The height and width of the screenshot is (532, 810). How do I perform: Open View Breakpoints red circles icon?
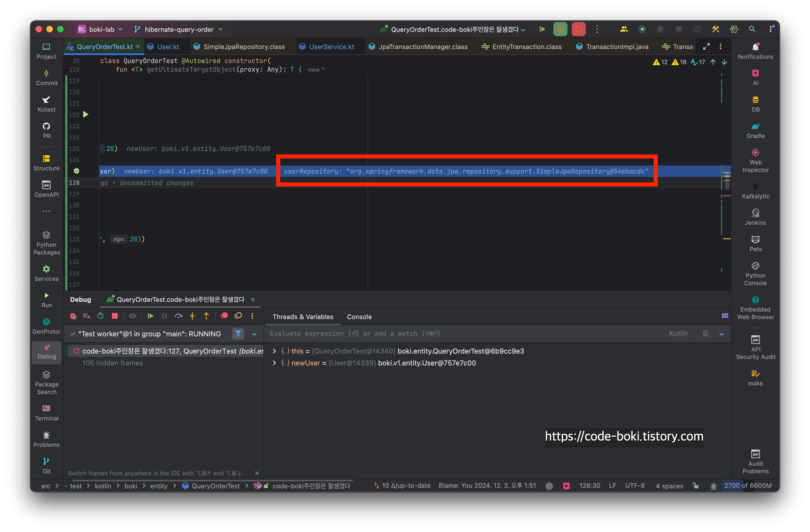(224, 316)
